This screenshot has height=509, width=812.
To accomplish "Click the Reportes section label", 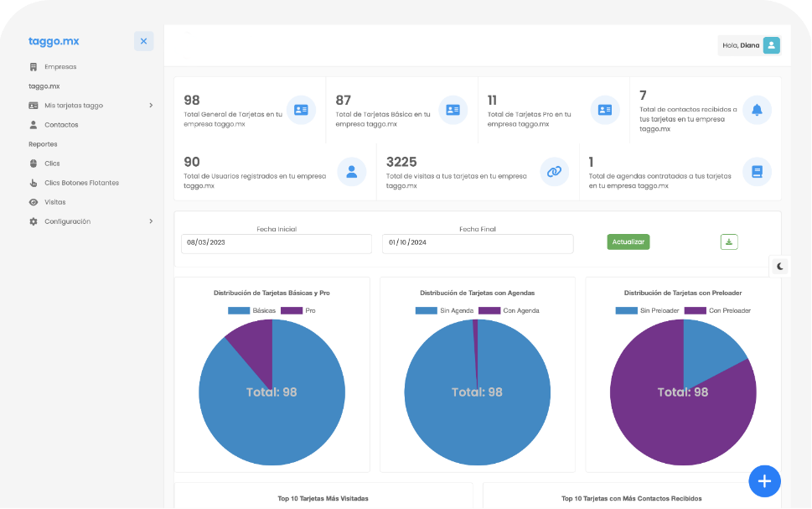I will [x=43, y=144].
